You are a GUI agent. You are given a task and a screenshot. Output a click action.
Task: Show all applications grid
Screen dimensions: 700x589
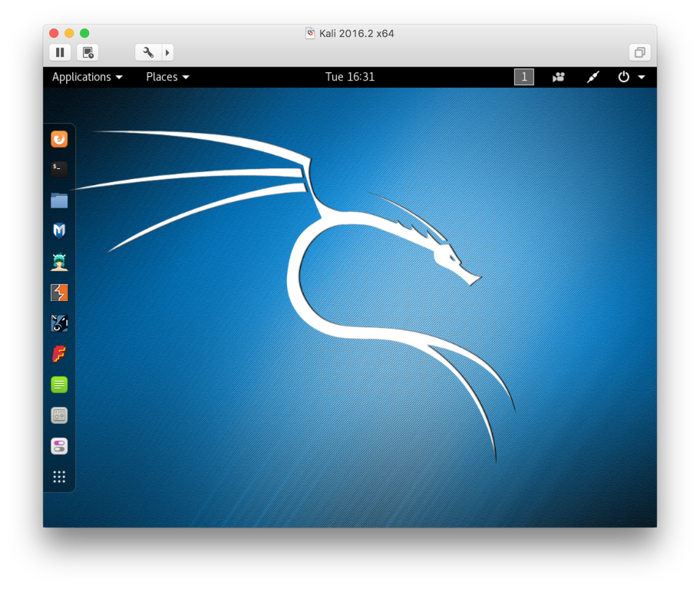[59, 476]
